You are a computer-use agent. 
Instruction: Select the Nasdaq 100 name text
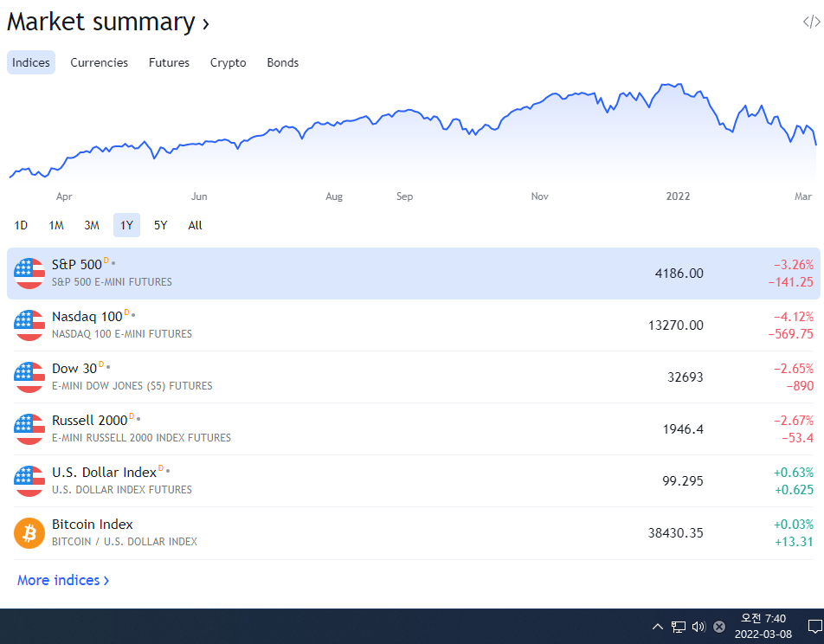(87, 317)
